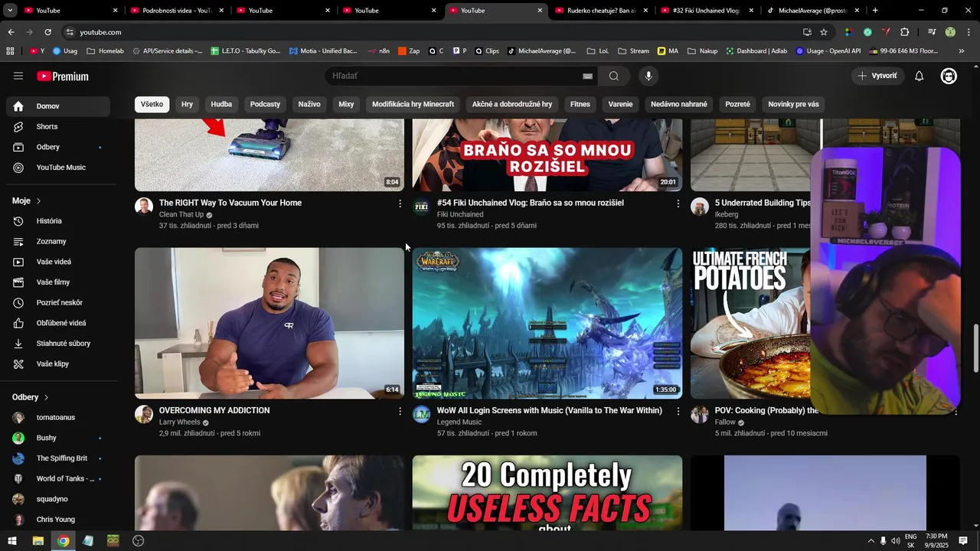Image resolution: width=980 pixels, height=551 pixels.
Task: Open Chrome from the Windows taskbar
Action: coord(63,541)
